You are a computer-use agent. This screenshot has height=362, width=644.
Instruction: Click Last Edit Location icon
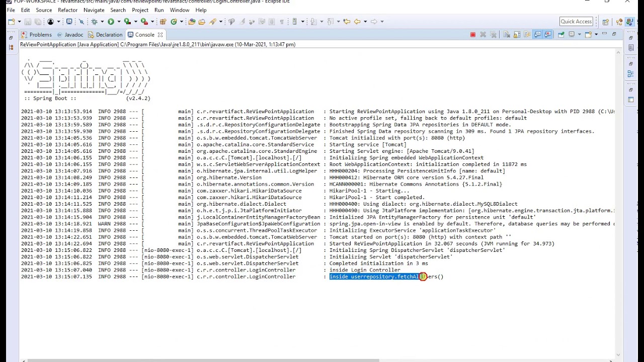click(346, 22)
